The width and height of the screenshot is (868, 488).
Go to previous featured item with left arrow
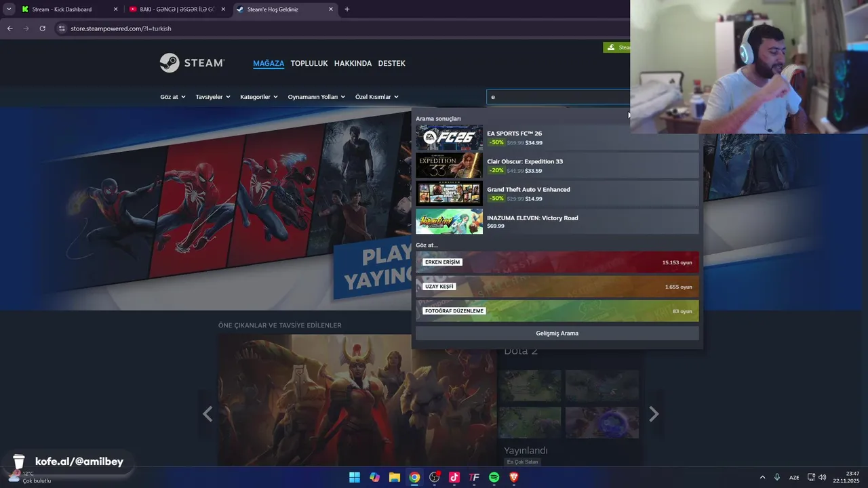[208, 414]
